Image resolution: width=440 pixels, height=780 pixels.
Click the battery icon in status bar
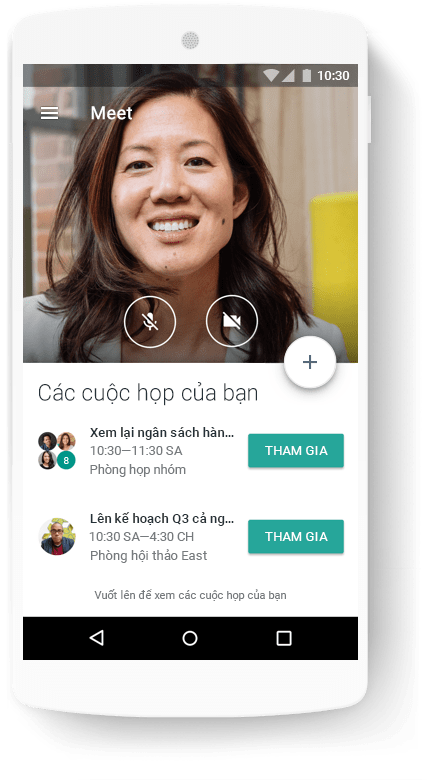pos(307,76)
